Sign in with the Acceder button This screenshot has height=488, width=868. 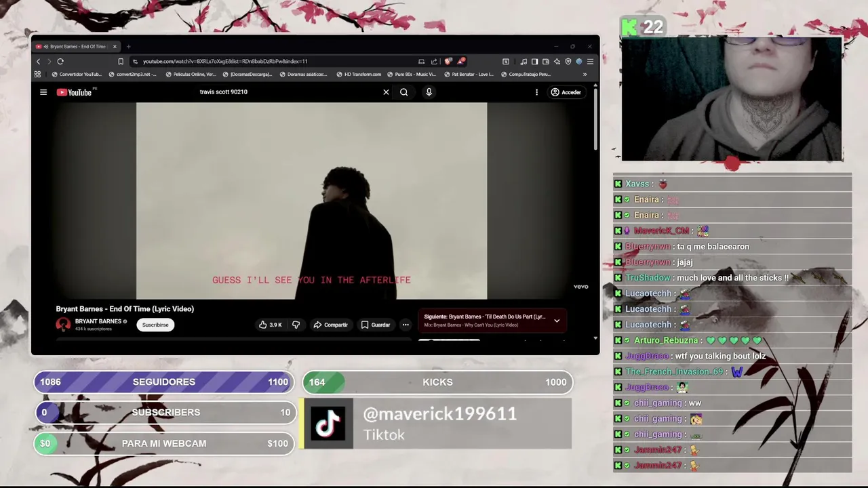(x=566, y=92)
